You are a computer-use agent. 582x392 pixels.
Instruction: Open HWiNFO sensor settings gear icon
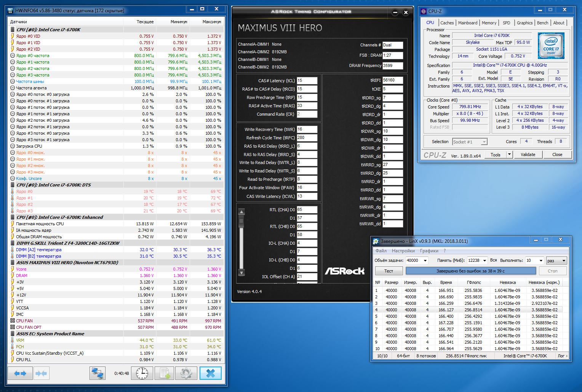point(186,373)
